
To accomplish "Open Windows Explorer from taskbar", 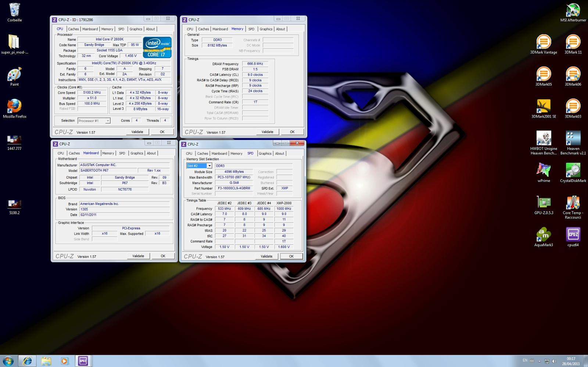I will click(x=46, y=361).
